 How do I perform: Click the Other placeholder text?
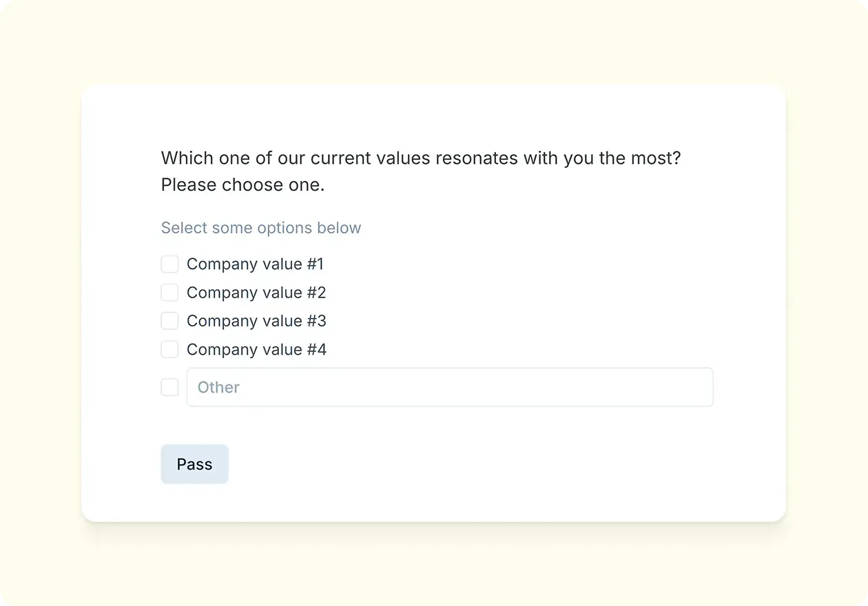click(218, 387)
